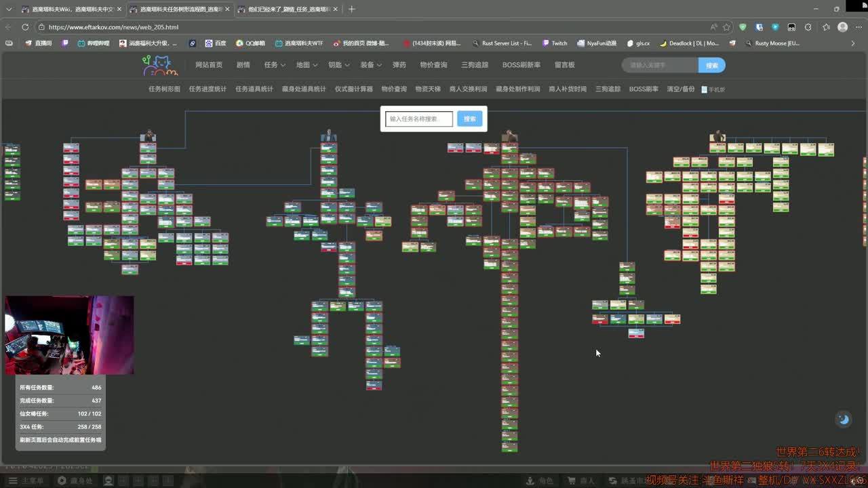Click the favorite star icon in address bar
This screenshot has height=488, width=868.
[x=726, y=27]
